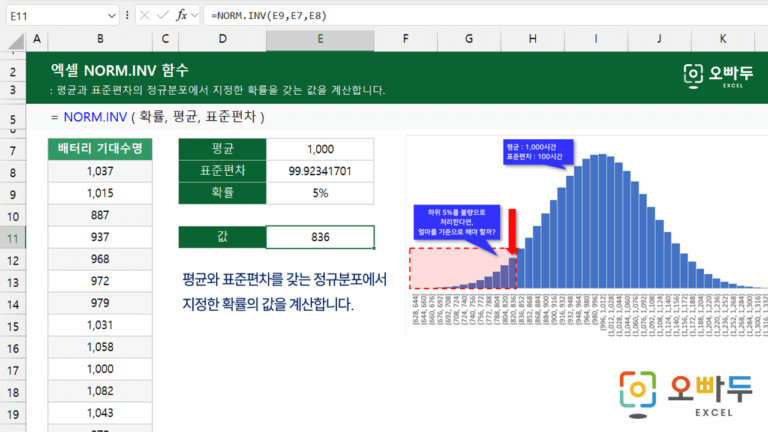Screen dimensions: 768x432
Task: Select row 7 header
Action: (x=13, y=150)
